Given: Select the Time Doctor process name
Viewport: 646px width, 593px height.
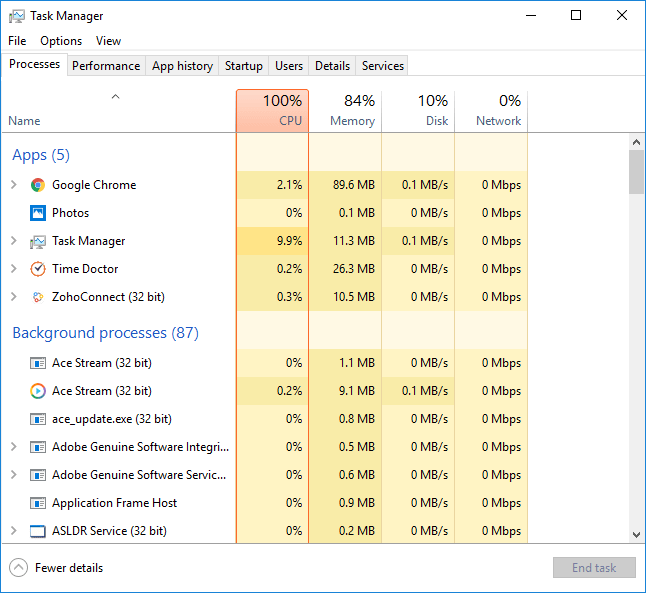Looking at the screenshot, I should click(85, 269).
